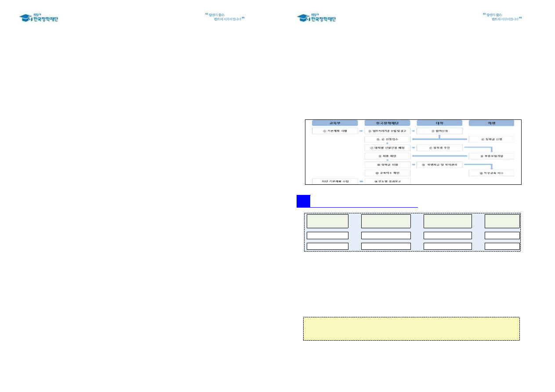This screenshot has width=555, height=392.
Task: Click the 한국장학재단 logo on right page
Action: pos(316,18)
